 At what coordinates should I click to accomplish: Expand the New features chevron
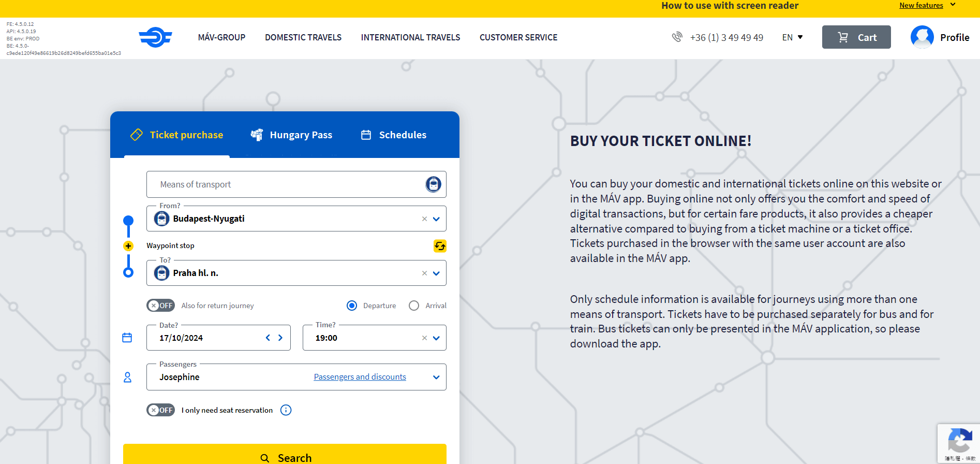click(953, 5)
